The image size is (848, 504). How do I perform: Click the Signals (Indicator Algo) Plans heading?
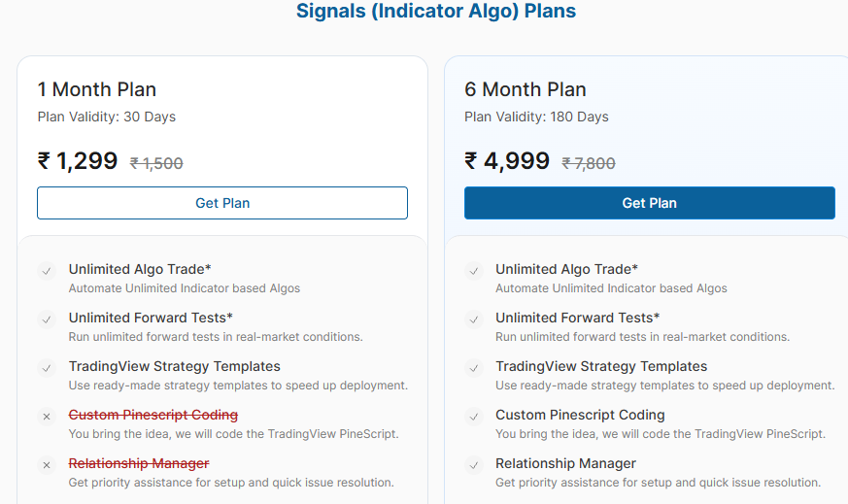[x=436, y=12]
